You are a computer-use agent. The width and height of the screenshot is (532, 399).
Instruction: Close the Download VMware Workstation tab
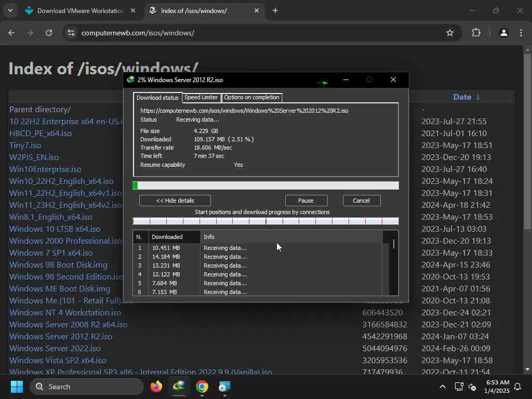(133, 10)
